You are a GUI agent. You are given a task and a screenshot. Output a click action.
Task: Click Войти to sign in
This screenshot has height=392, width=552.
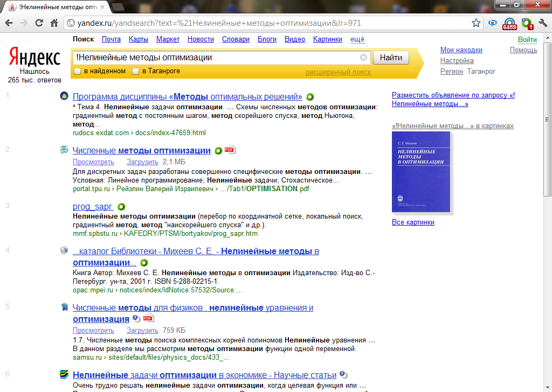tap(527, 40)
